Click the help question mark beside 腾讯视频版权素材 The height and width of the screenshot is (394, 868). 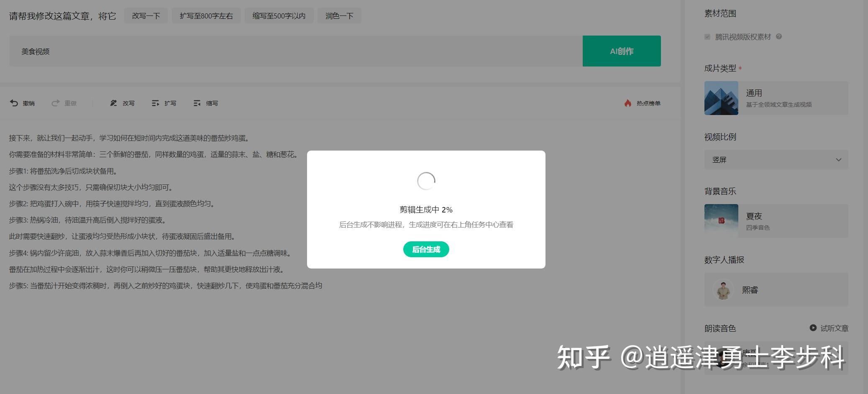click(x=778, y=36)
